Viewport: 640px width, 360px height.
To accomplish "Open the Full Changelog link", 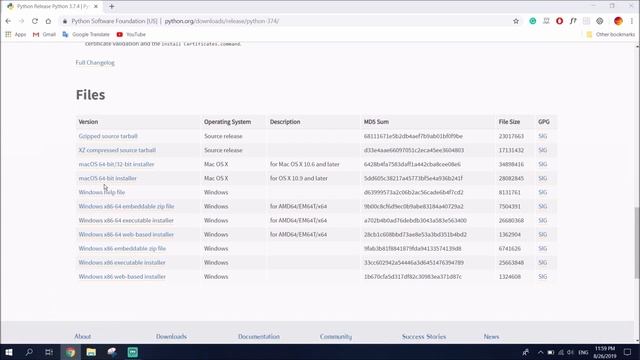I will pos(95,62).
